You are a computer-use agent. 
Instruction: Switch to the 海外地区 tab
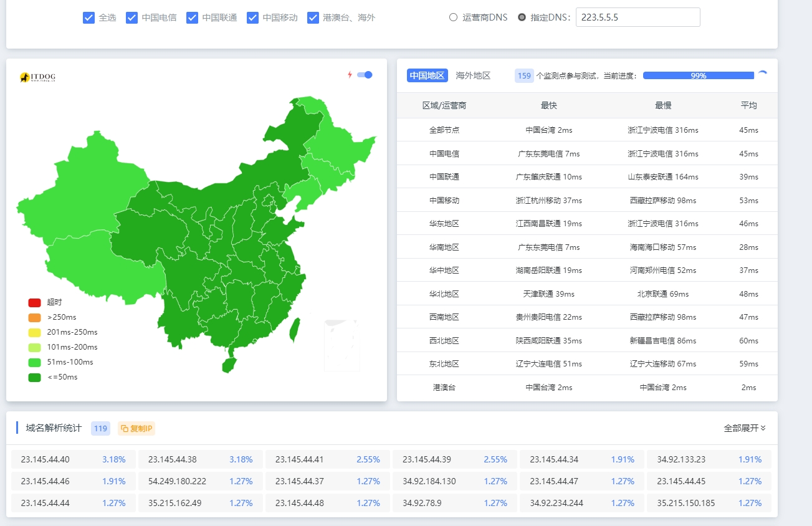(x=474, y=75)
